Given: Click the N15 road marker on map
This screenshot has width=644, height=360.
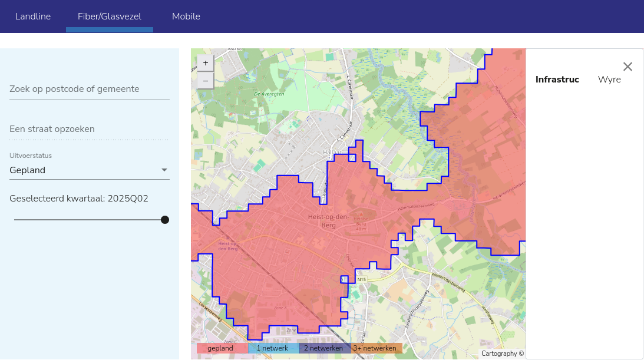Looking at the screenshot, I should pyautogui.click(x=361, y=279).
